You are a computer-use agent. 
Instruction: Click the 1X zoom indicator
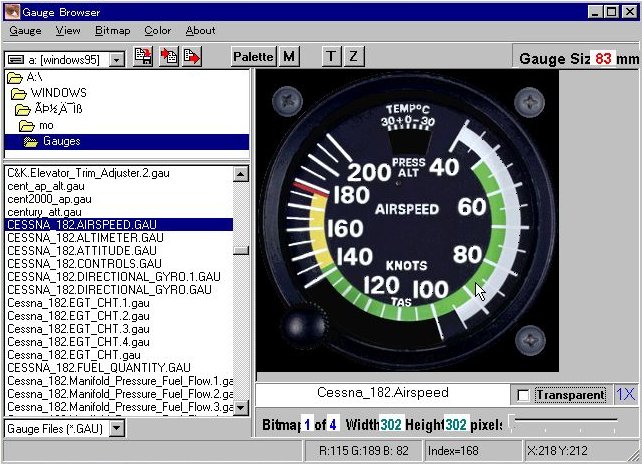(626, 394)
